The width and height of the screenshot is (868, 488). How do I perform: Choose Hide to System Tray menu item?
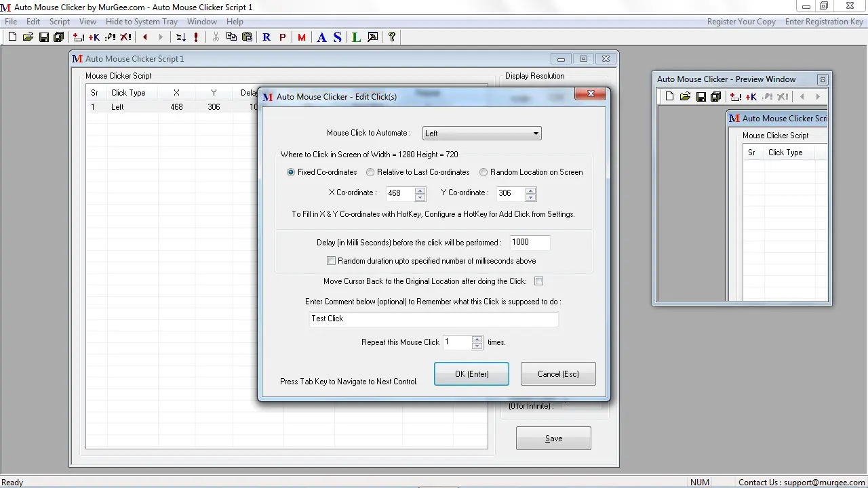[x=142, y=22]
